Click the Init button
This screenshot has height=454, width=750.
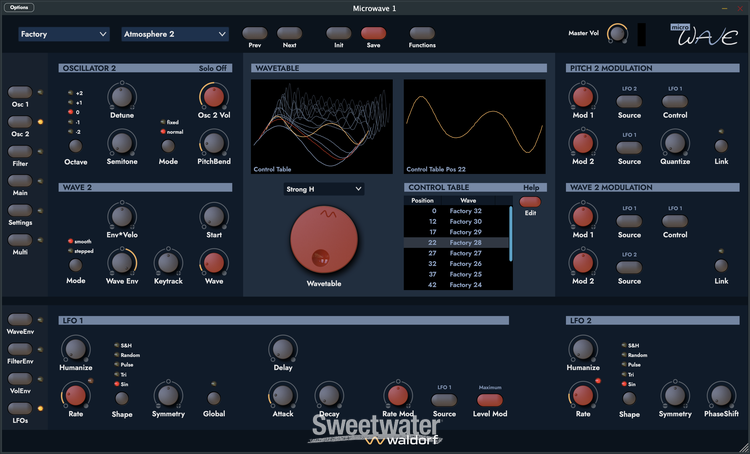tap(339, 33)
